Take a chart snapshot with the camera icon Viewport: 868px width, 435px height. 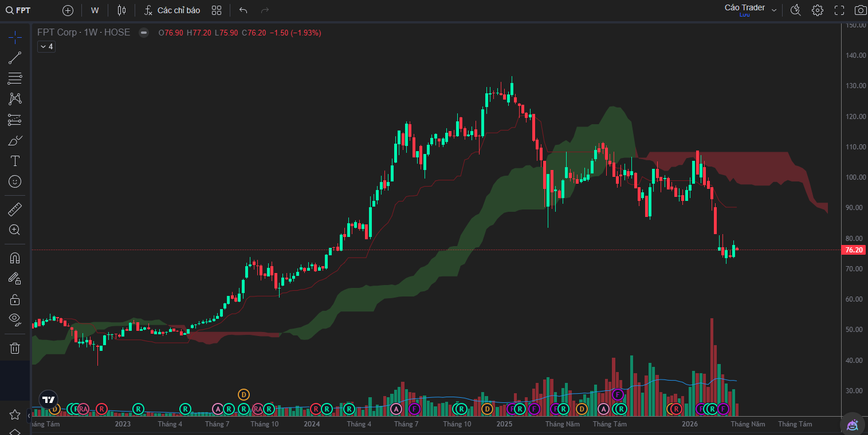(861, 10)
